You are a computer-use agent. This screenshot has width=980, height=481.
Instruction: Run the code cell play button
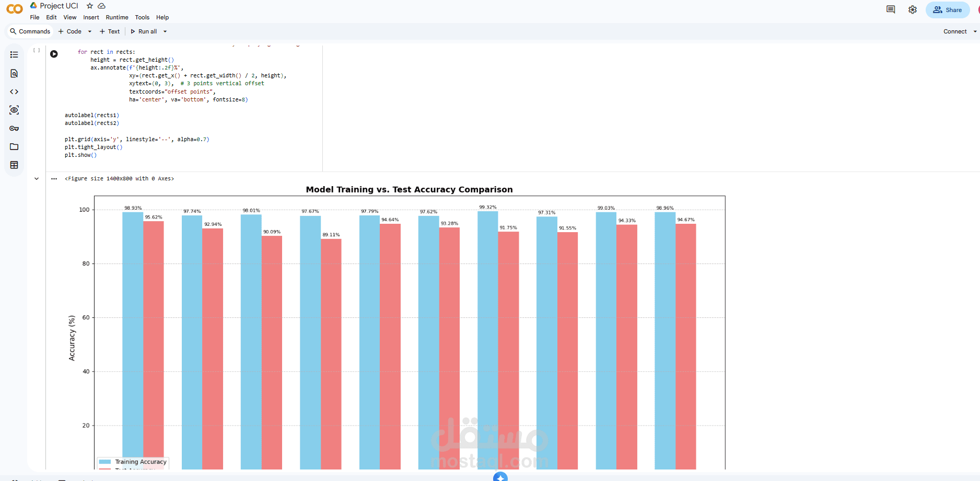pyautogui.click(x=54, y=54)
